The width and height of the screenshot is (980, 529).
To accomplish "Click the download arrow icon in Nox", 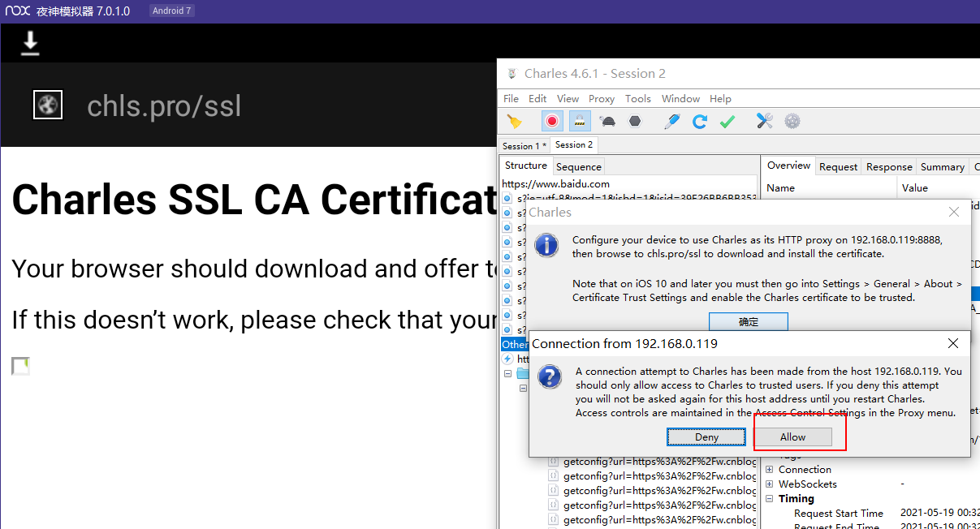I will point(30,43).
